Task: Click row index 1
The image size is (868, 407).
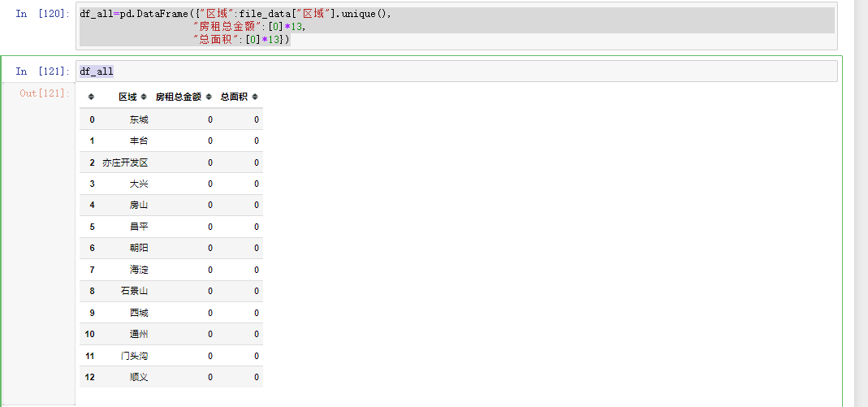Action: point(92,141)
